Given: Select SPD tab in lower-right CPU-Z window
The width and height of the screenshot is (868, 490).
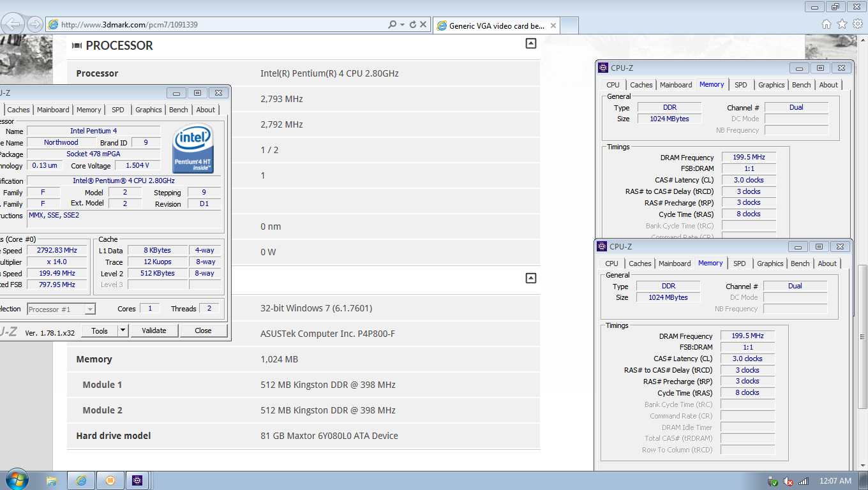Looking at the screenshot, I should tap(739, 264).
